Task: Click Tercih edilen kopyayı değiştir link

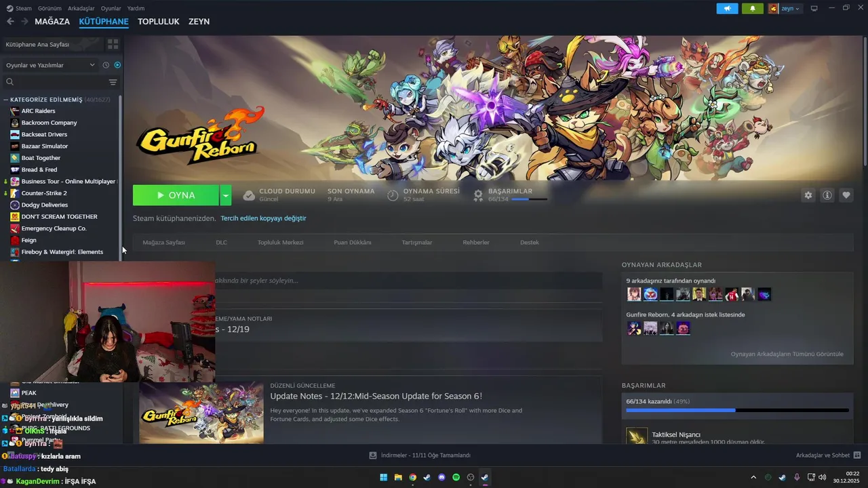Action: coord(263,218)
